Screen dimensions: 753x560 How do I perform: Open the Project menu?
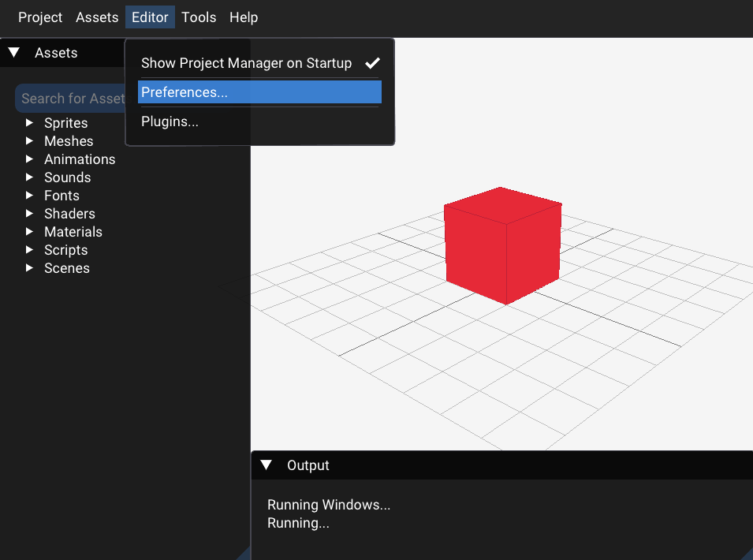[x=40, y=17]
